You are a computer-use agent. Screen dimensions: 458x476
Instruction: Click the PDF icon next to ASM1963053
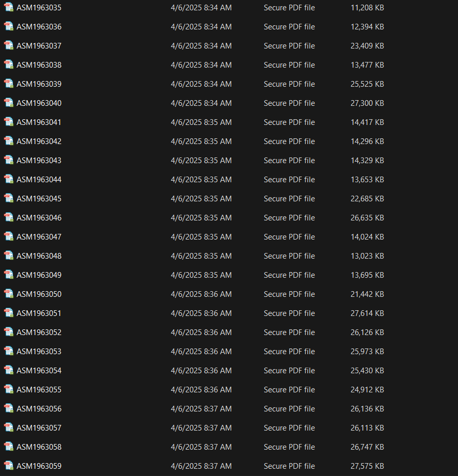coord(9,352)
